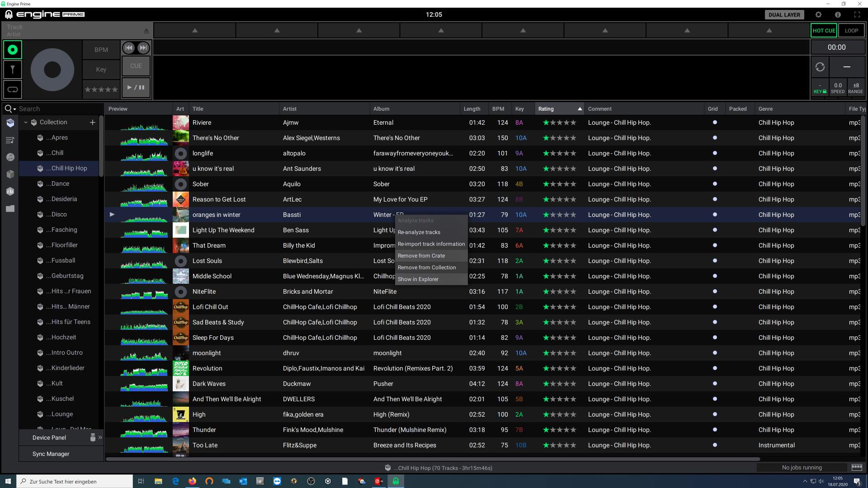Change pitch RANGE ±8
The height and width of the screenshot is (488, 868).
point(856,88)
